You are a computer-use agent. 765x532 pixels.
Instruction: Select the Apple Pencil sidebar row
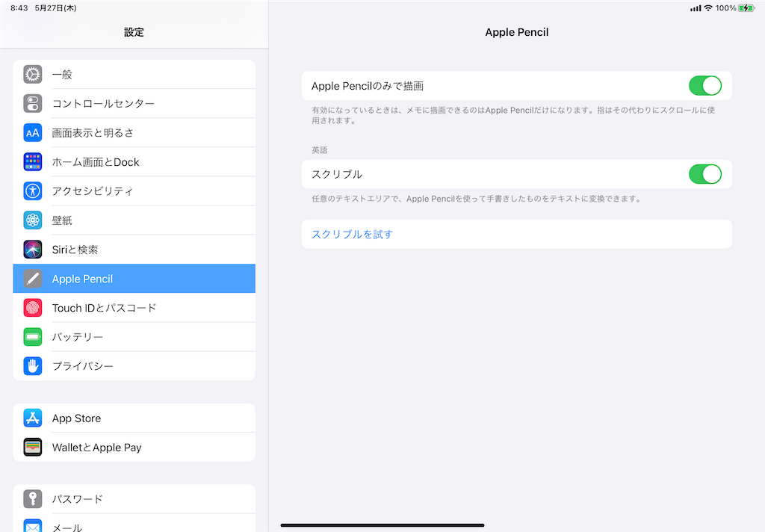134,279
